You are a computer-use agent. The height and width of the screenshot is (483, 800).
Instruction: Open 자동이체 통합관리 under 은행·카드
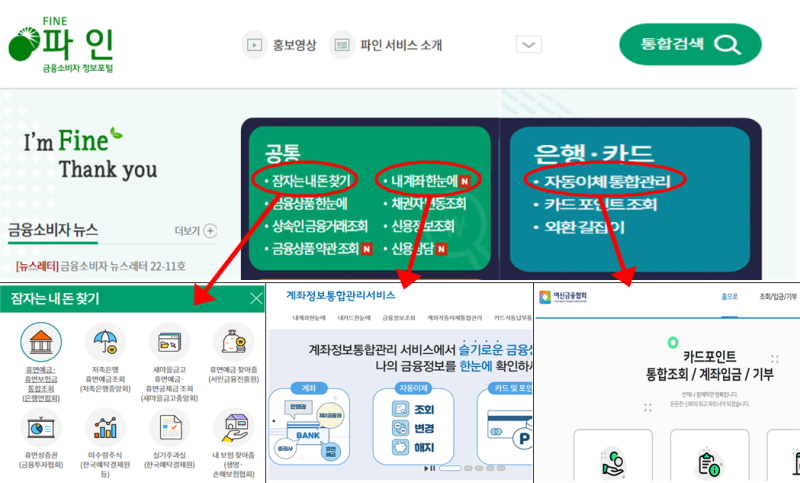606,181
